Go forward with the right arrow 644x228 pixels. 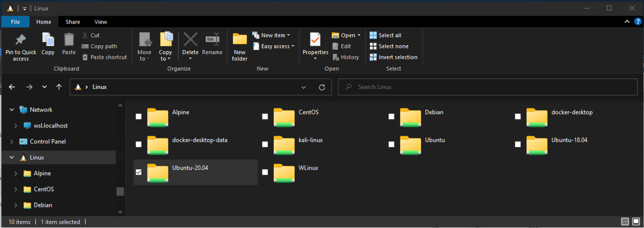[29, 87]
